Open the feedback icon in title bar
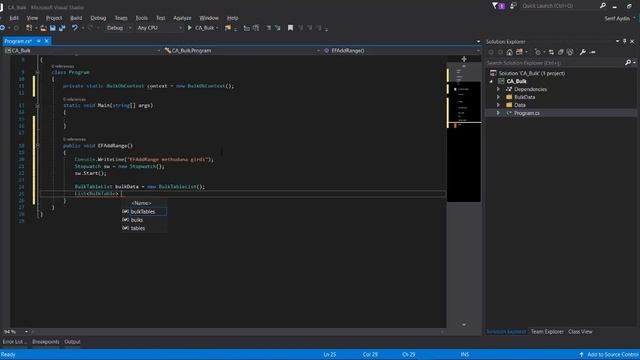 (513, 6)
